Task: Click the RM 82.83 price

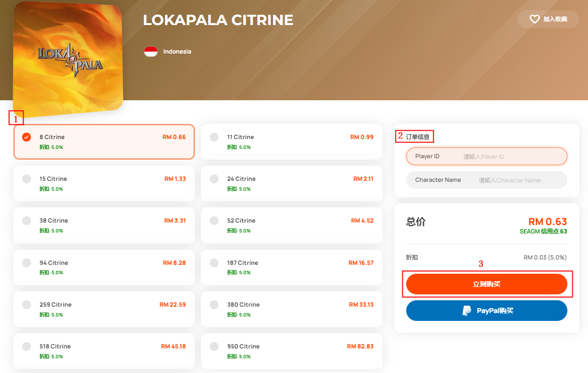Action: (x=360, y=346)
